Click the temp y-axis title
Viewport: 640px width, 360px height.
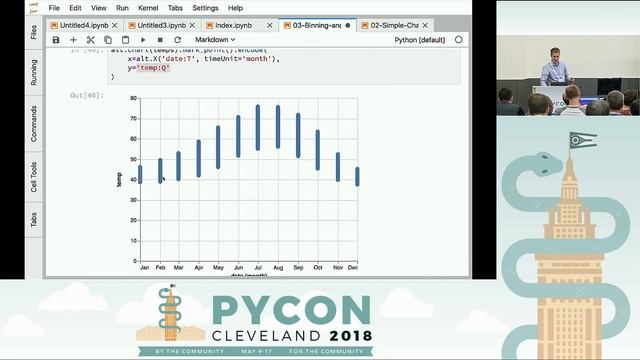[x=119, y=180]
